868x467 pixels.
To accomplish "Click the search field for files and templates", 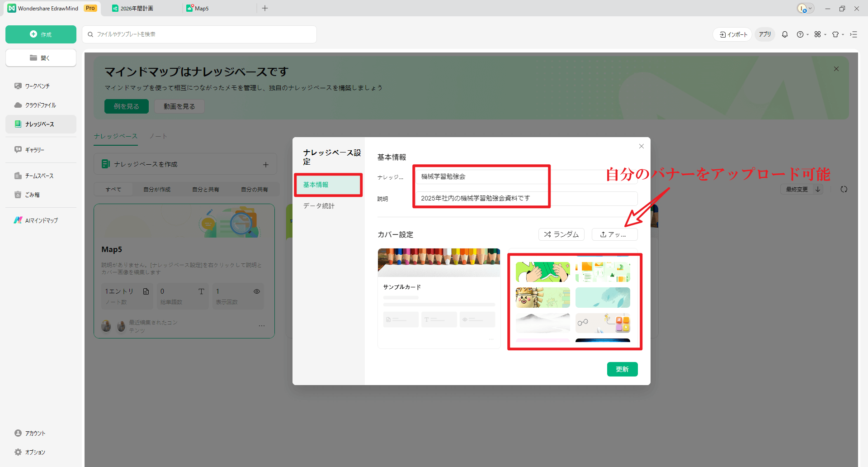I will point(199,34).
